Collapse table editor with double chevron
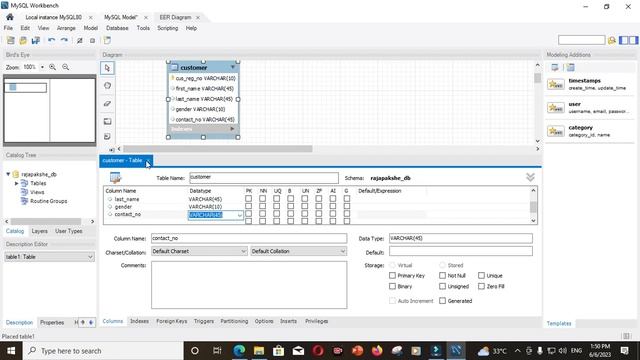The width and height of the screenshot is (640, 360). (x=530, y=177)
